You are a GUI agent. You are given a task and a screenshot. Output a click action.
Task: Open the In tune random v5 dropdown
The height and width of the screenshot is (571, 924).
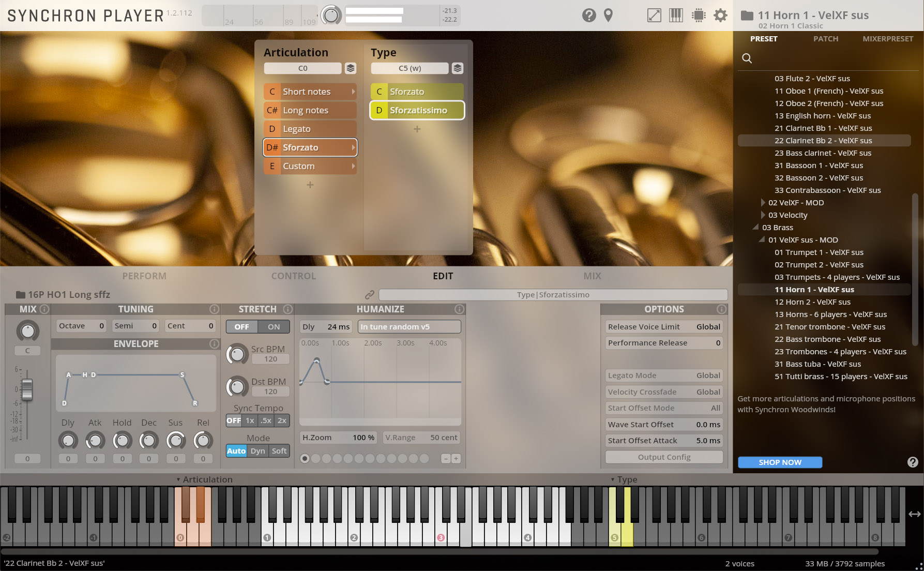pyautogui.click(x=409, y=327)
